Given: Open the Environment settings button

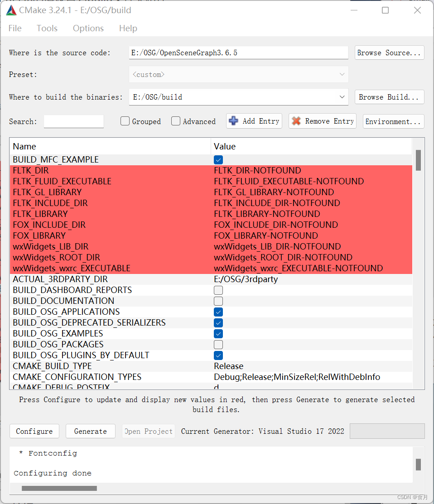Looking at the screenshot, I should tap(394, 121).
